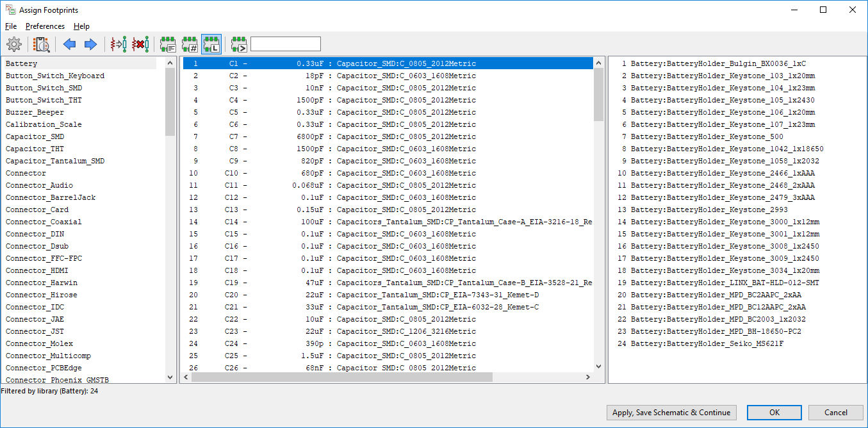
Task: Click the filter by name icon
Action: (239, 44)
